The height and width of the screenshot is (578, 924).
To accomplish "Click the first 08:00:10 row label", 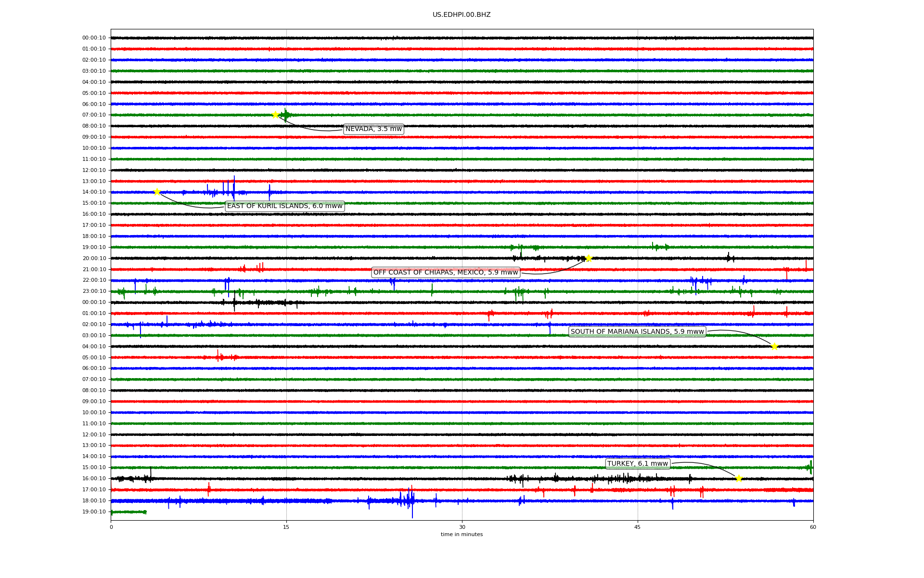I will [x=94, y=126].
